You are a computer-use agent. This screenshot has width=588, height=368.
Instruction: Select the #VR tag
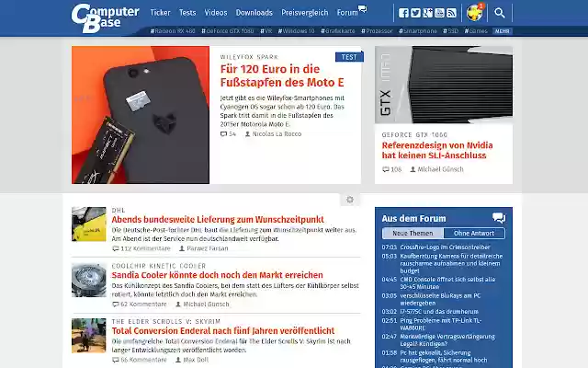pos(266,30)
